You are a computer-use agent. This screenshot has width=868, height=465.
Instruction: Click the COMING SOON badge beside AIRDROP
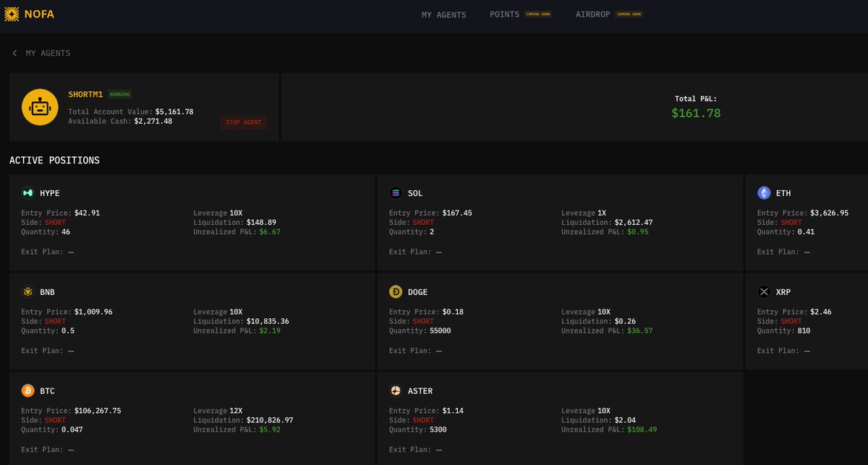coord(629,14)
